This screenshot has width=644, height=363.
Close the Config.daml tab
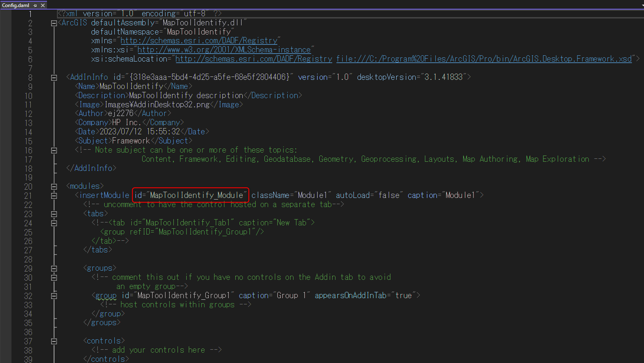click(42, 5)
